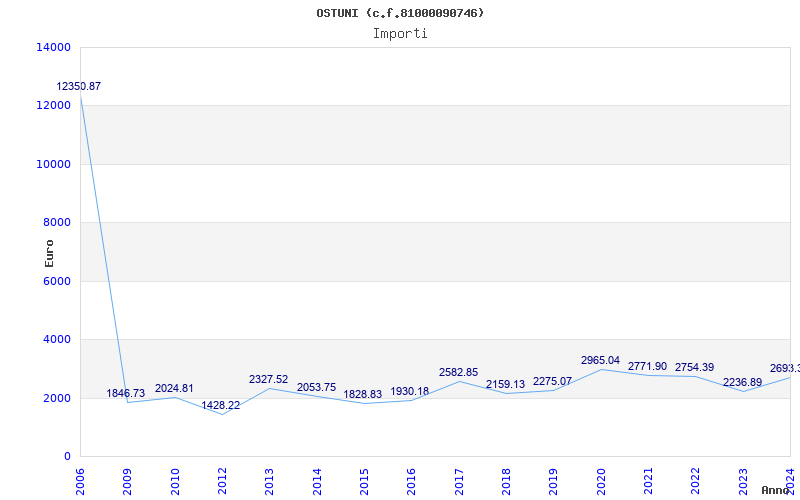Click the x-axis year 2010

(x=174, y=482)
